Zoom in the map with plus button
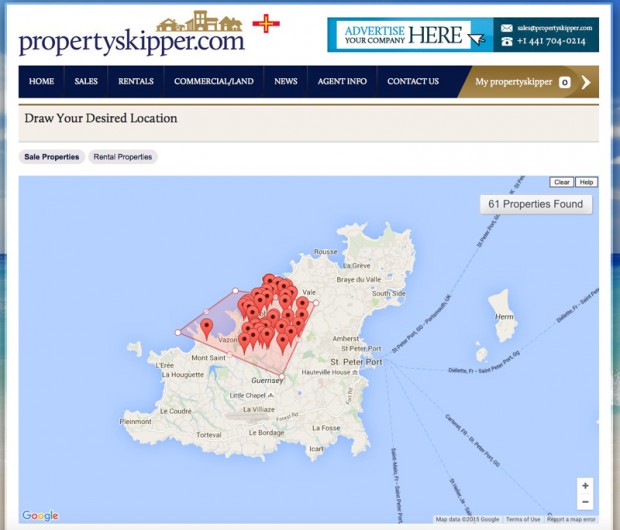Viewport: 620px width, 530px height. (x=585, y=486)
